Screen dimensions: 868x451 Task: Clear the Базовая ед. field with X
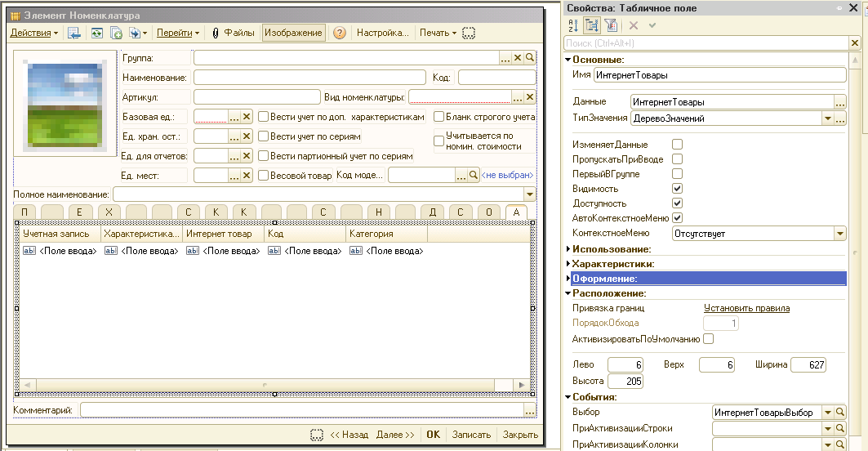point(247,117)
